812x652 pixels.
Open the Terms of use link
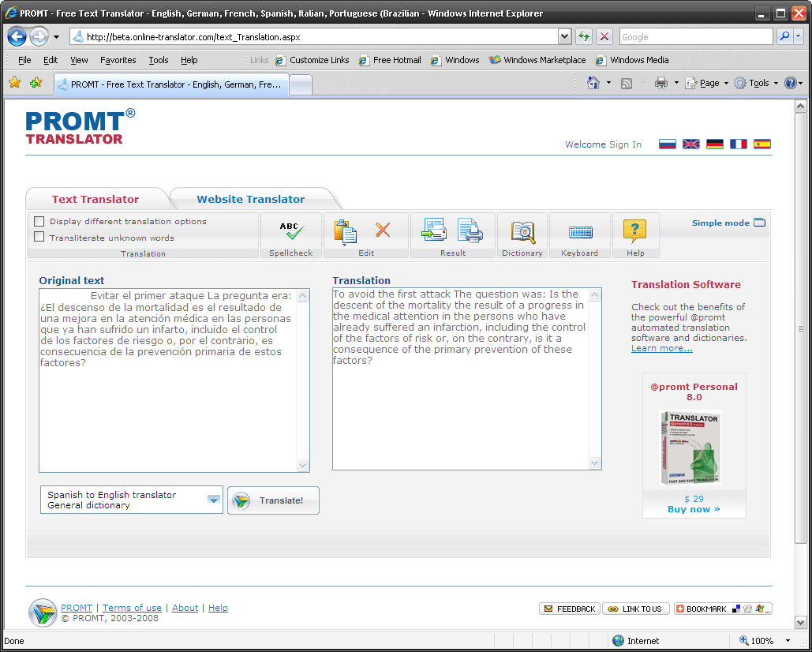[132, 608]
